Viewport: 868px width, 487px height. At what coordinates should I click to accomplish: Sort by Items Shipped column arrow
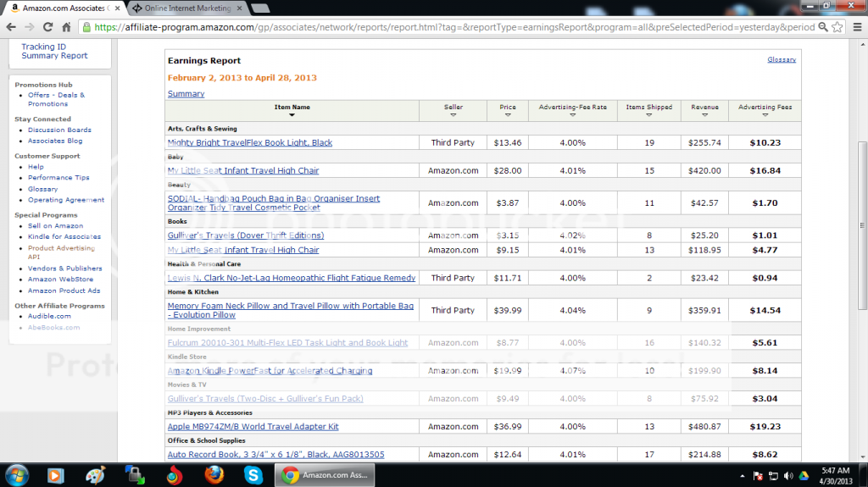coord(648,115)
